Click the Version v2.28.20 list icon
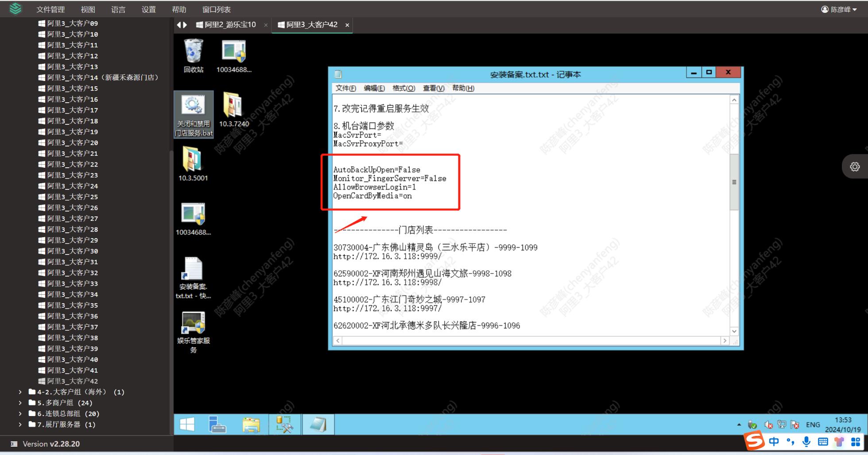Viewport: 868px width, 455px height. click(14, 444)
